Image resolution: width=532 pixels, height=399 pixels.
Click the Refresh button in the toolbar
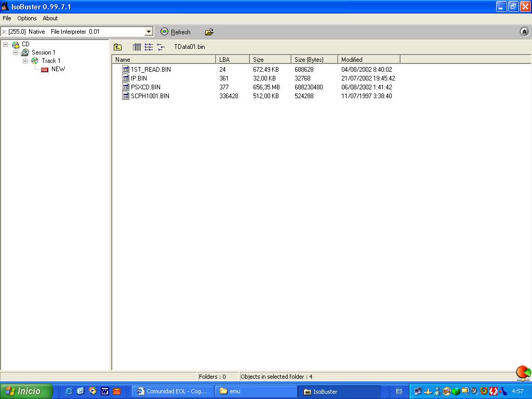176,32
